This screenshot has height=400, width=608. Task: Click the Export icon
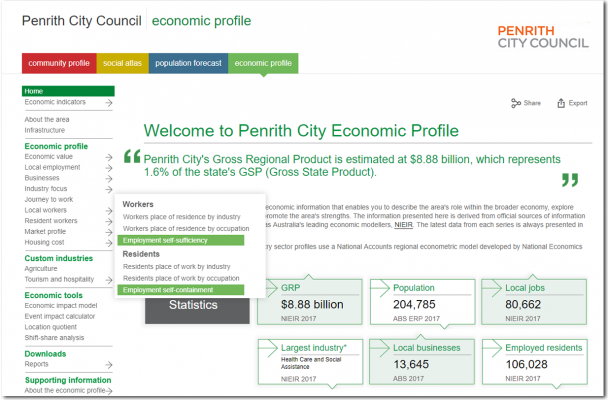[562, 103]
